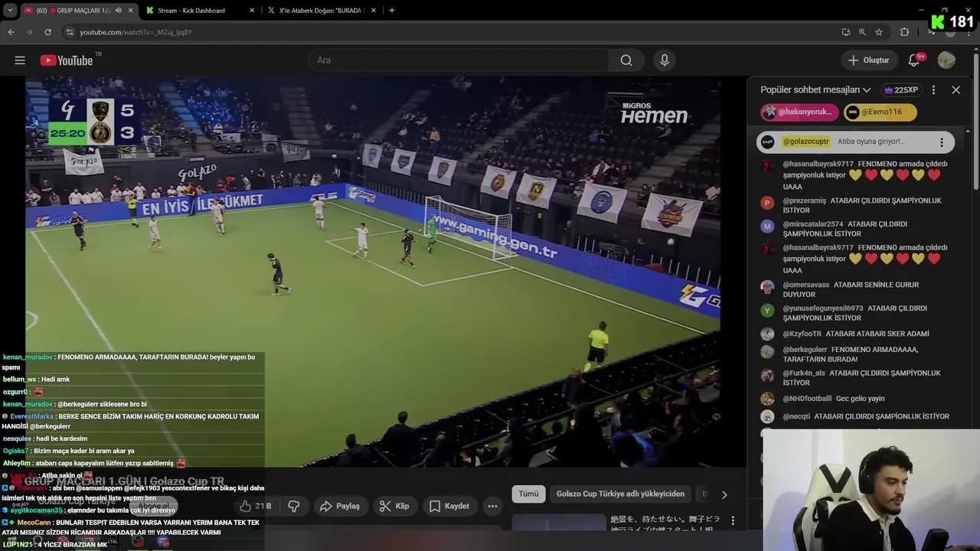The height and width of the screenshot is (551, 980).
Task: Click the video player area
Action: click(x=373, y=272)
